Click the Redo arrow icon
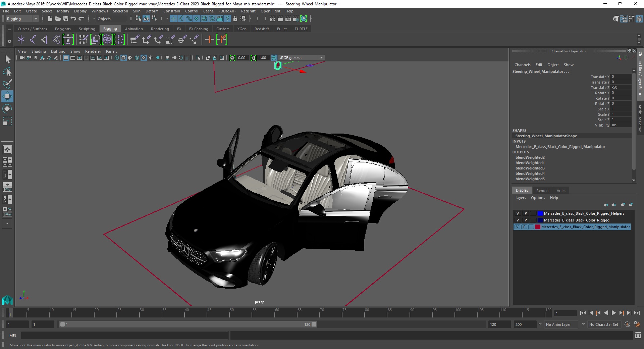644x349 pixels. click(81, 19)
